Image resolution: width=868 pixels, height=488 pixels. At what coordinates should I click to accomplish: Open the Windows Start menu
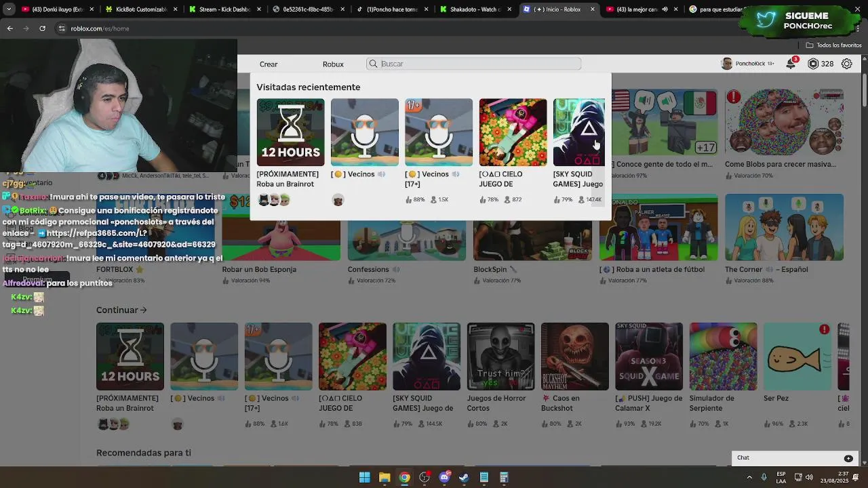(x=365, y=477)
